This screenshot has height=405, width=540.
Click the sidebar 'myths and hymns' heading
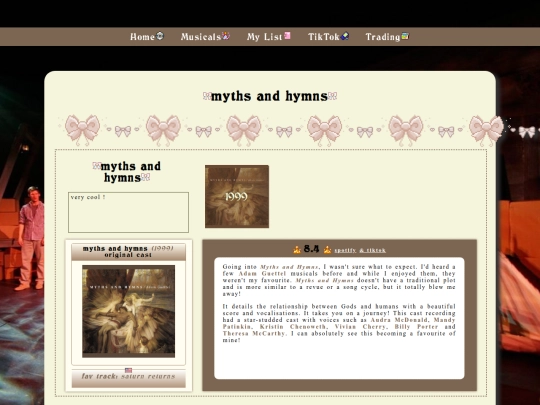(127, 172)
